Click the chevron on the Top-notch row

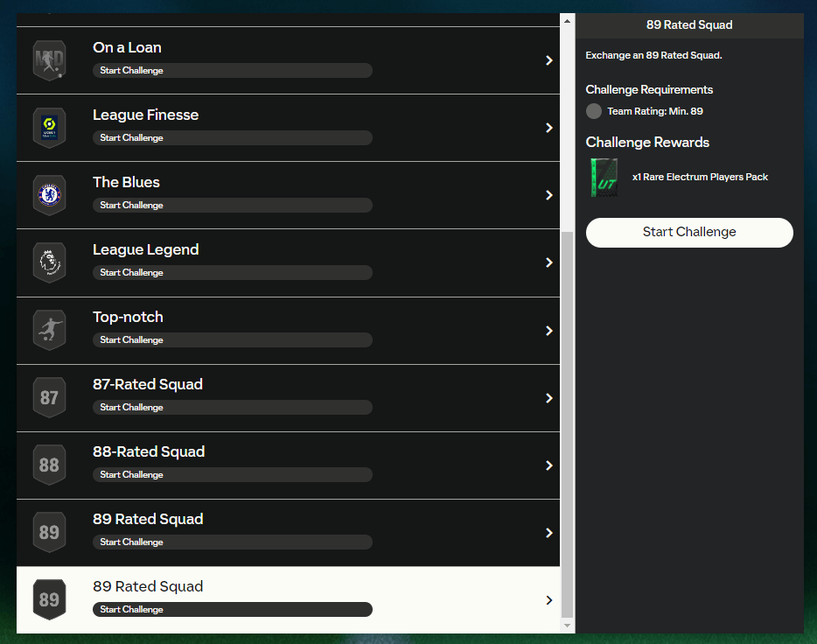(x=548, y=331)
